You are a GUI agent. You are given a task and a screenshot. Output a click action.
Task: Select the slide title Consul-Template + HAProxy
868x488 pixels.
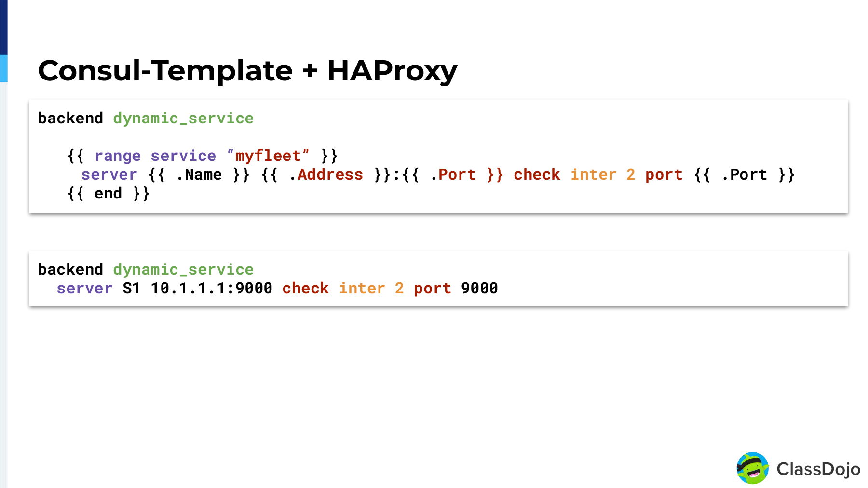coord(247,71)
